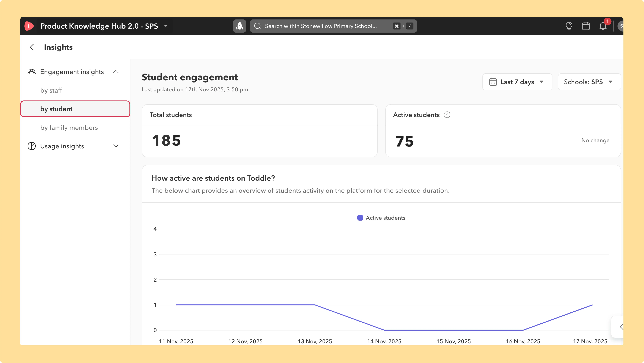This screenshot has height=363, width=644.
Task: Open the workspace switcher dropdown arrow
Action: 166,26
